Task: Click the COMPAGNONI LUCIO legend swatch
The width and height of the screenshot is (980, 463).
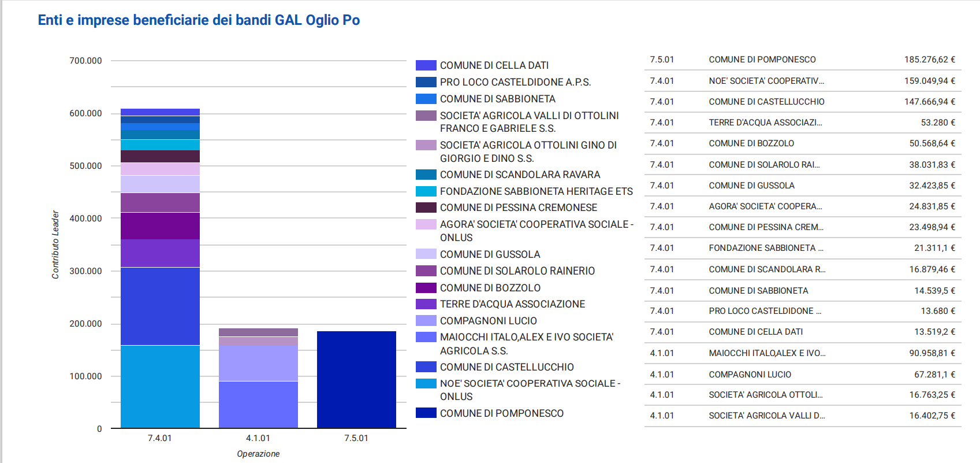Action: pos(426,321)
